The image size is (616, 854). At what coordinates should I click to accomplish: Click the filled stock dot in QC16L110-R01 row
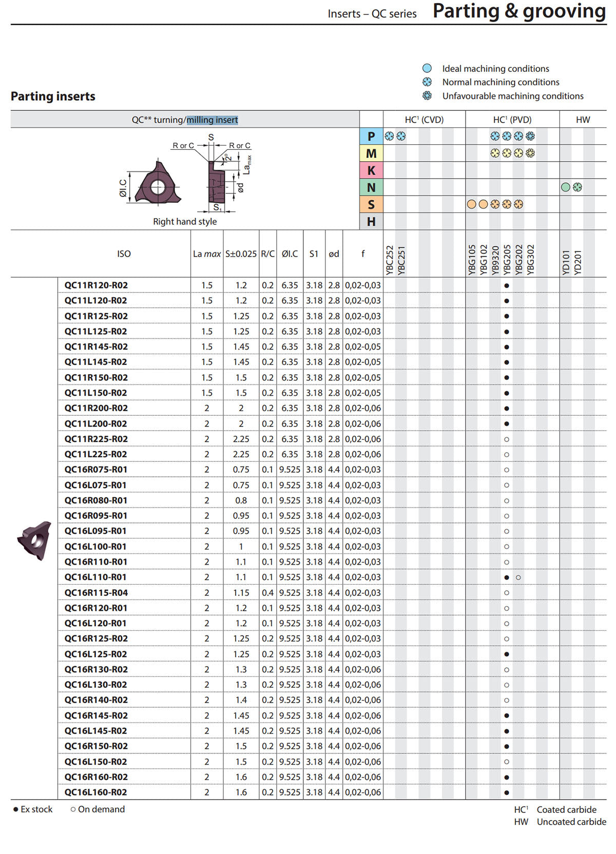[507, 577]
